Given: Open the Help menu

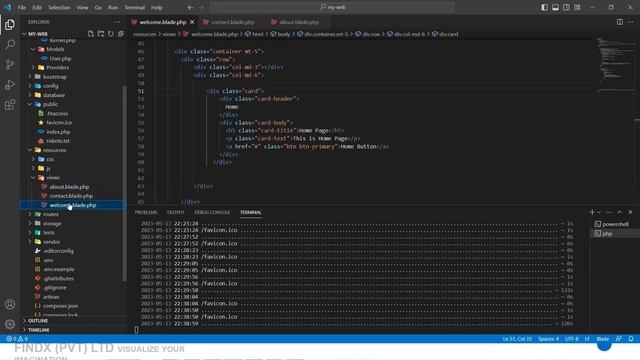Looking at the screenshot, I should (x=157, y=7).
